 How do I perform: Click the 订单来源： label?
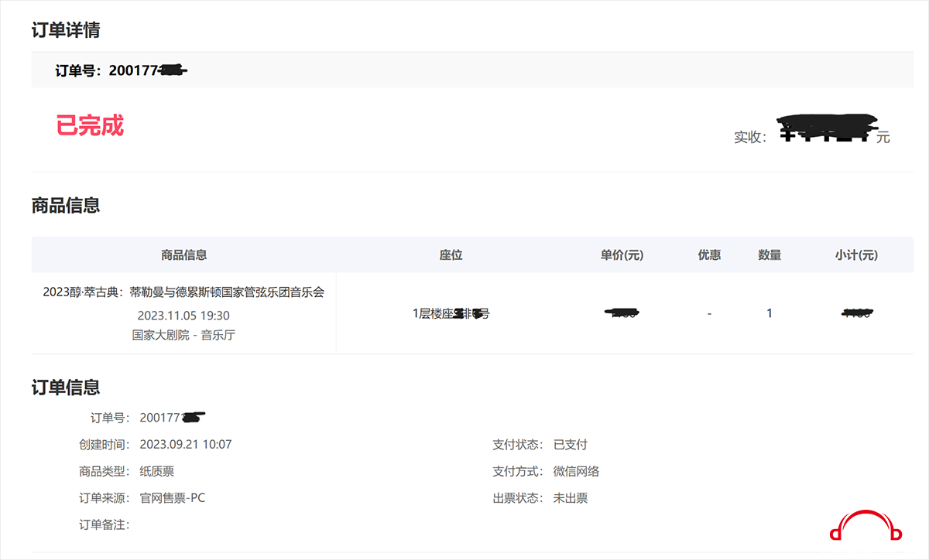click(105, 498)
